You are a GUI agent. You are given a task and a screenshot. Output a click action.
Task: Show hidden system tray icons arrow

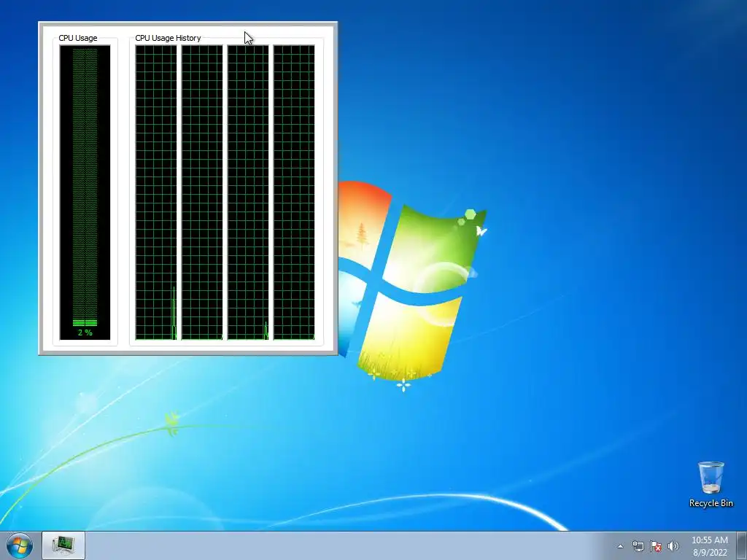[x=620, y=546]
